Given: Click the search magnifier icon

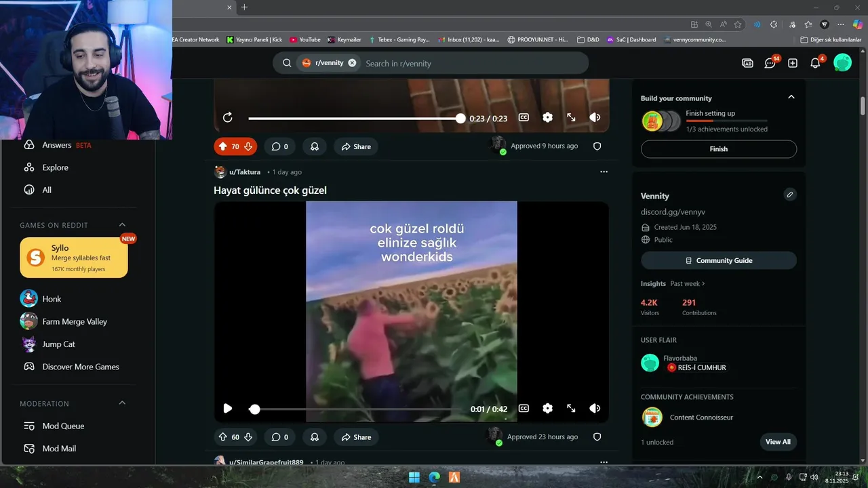Looking at the screenshot, I should 287,63.
